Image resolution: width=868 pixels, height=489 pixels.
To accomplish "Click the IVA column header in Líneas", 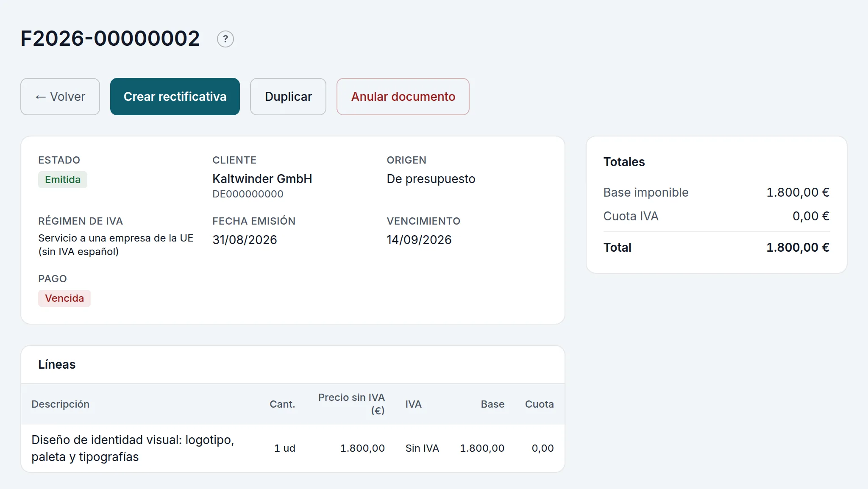I will [413, 404].
